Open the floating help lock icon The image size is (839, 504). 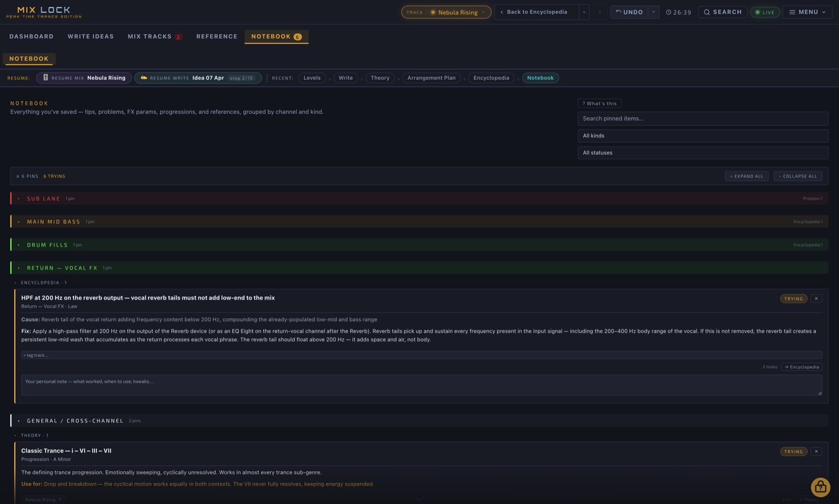820,487
